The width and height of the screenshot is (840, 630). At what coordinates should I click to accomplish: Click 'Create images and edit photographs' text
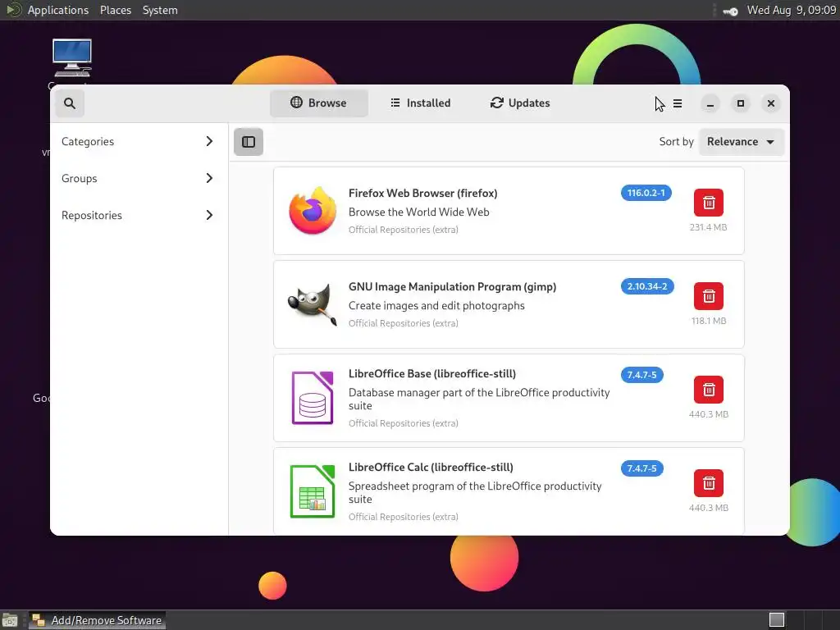[436, 306]
